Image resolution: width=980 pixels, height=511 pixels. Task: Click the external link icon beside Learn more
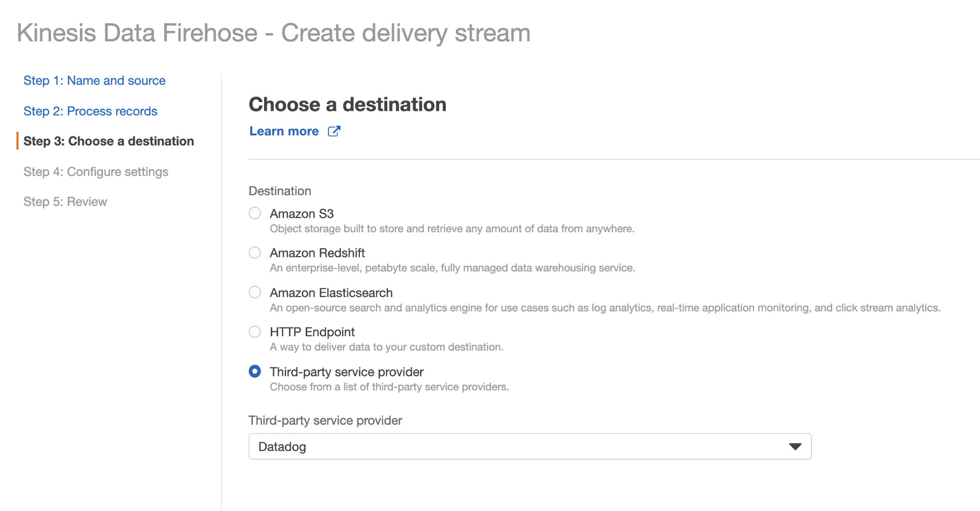[x=334, y=131]
